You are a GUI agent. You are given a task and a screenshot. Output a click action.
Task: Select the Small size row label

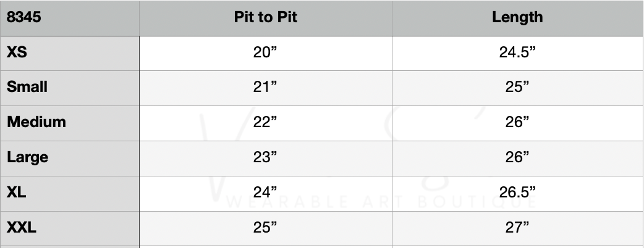click(27, 87)
